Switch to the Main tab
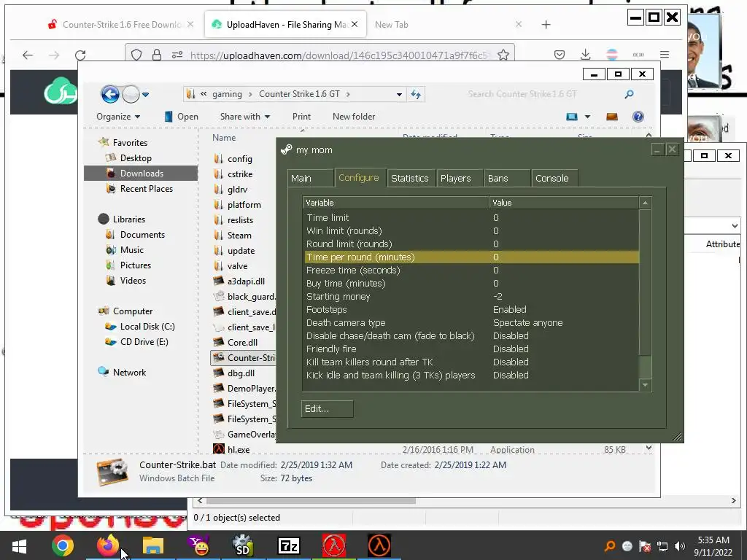The image size is (747, 560). (310, 179)
